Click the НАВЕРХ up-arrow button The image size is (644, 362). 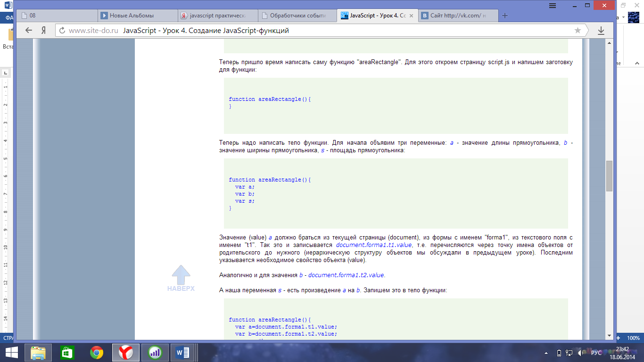point(181,278)
